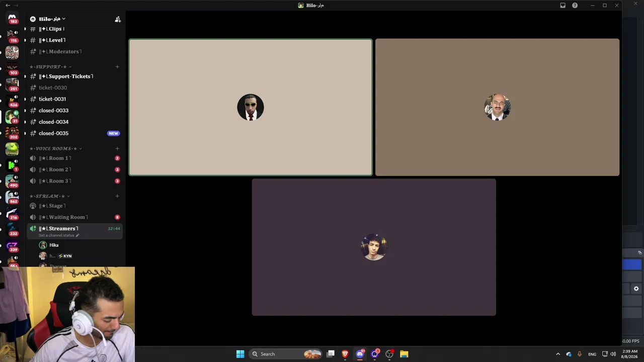Open volume control in system tray
This screenshot has width=644, height=362.
point(613,354)
